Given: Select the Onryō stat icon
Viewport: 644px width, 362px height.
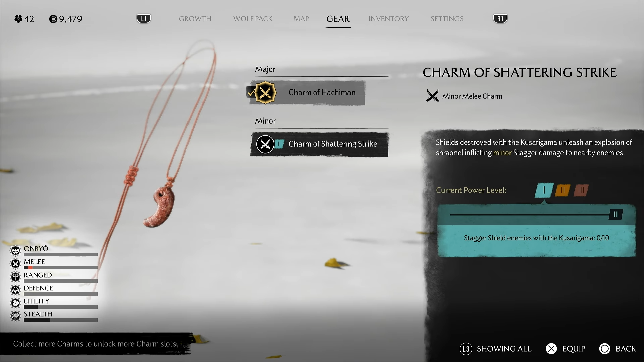Looking at the screenshot, I should click(15, 250).
